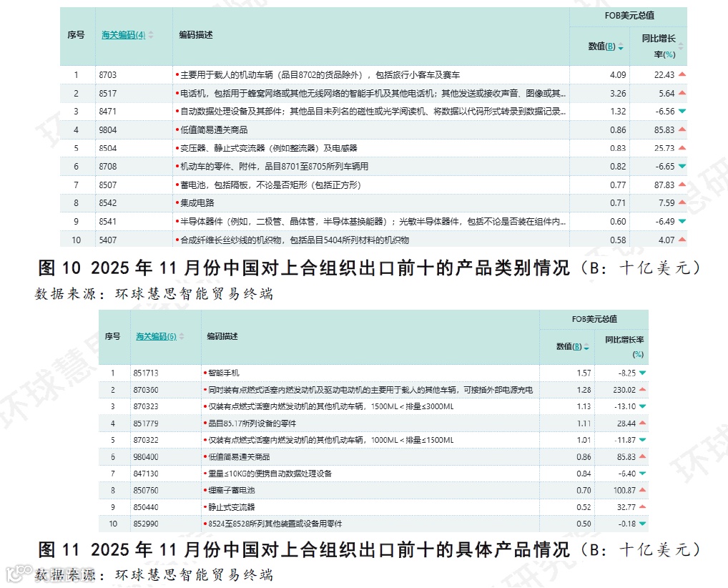Click green down arrow in 852990 row

point(643,524)
